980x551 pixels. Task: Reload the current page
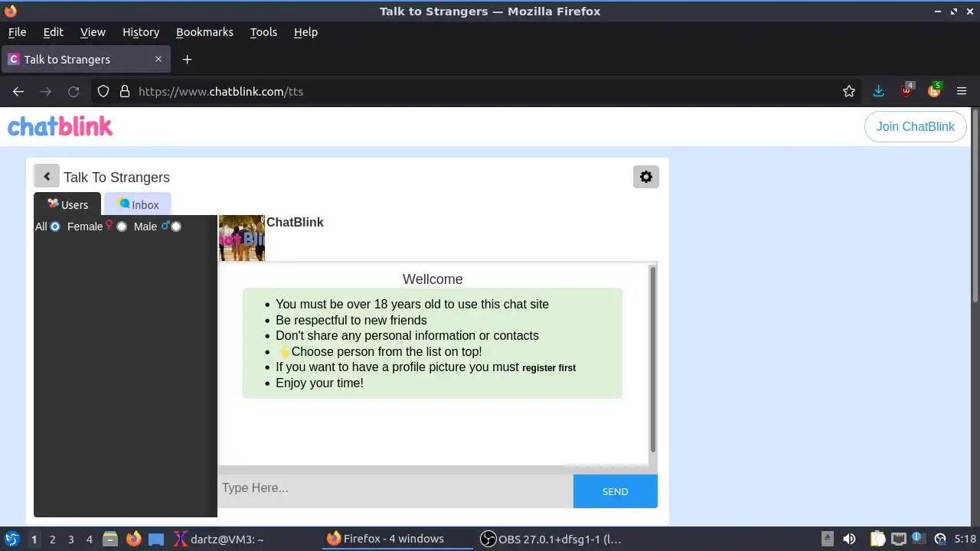tap(73, 91)
